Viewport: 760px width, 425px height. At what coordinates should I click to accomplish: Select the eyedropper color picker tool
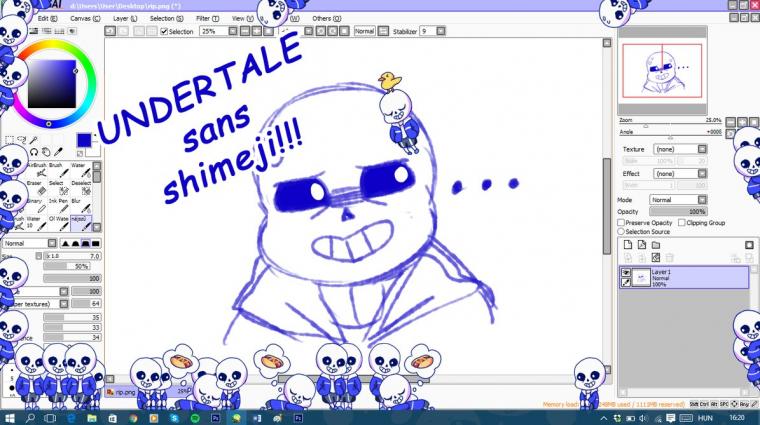[x=58, y=152]
